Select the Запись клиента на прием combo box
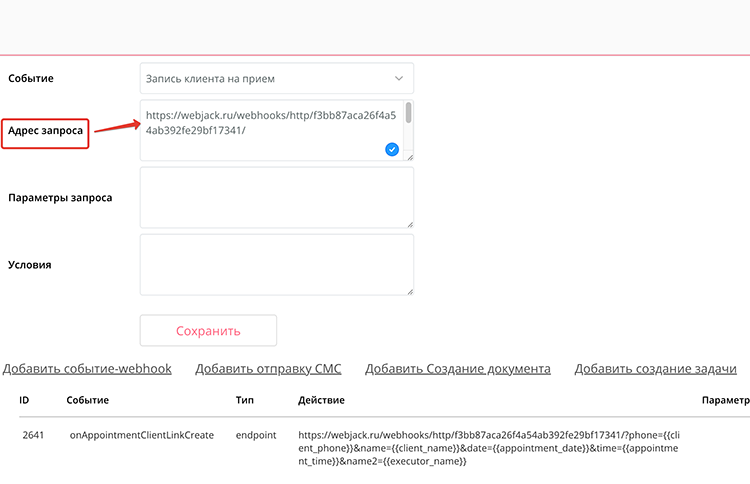The image size is (750, 484). click(x=276, y=78)
